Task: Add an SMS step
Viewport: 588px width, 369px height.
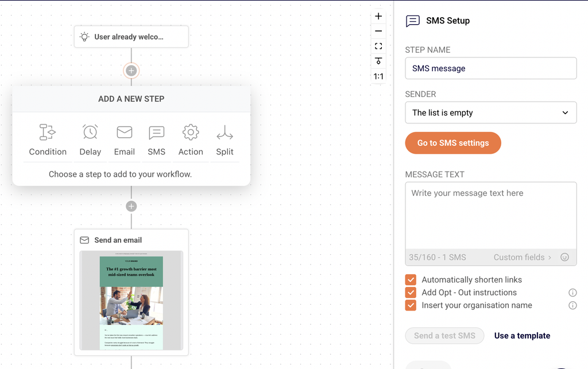Action: tap(156, 140)
